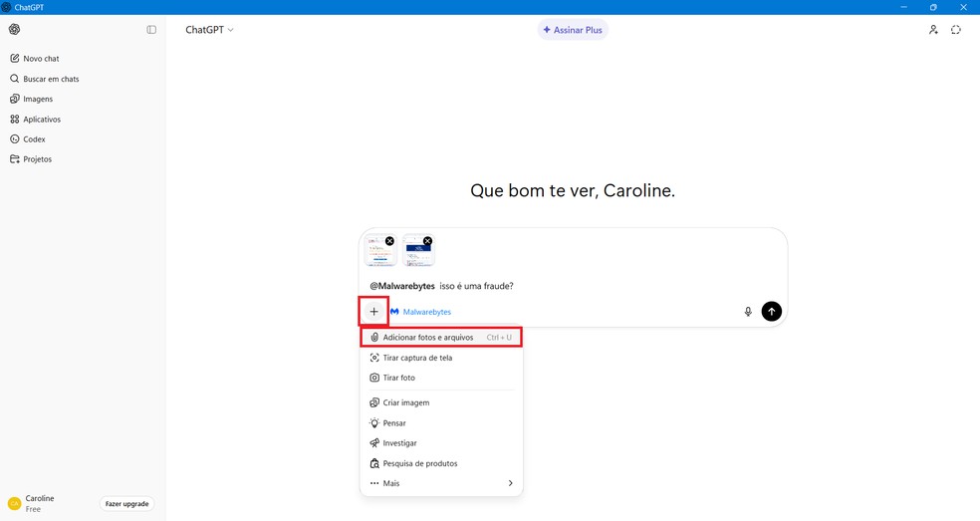980x521 pixels.
Task: Select Investigar in the menu
Action: (441, 443)
